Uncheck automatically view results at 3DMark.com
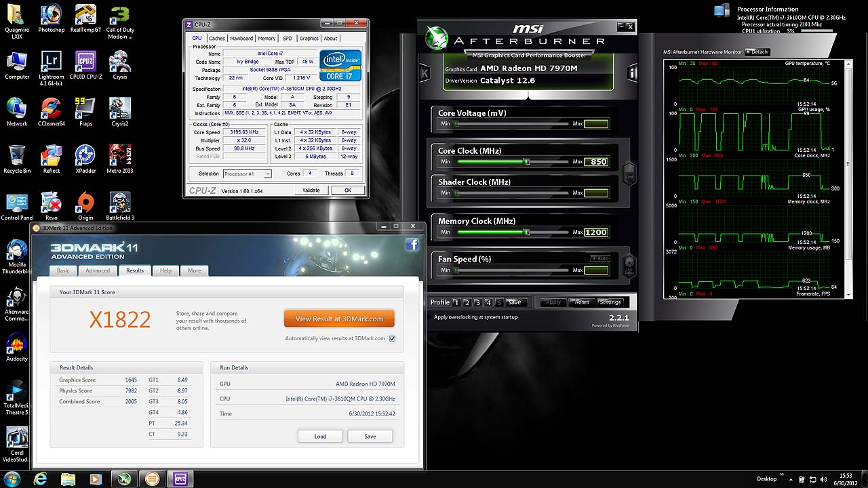Image resolution: width=868 pixels, height=488 pixels. coord(392,339)
